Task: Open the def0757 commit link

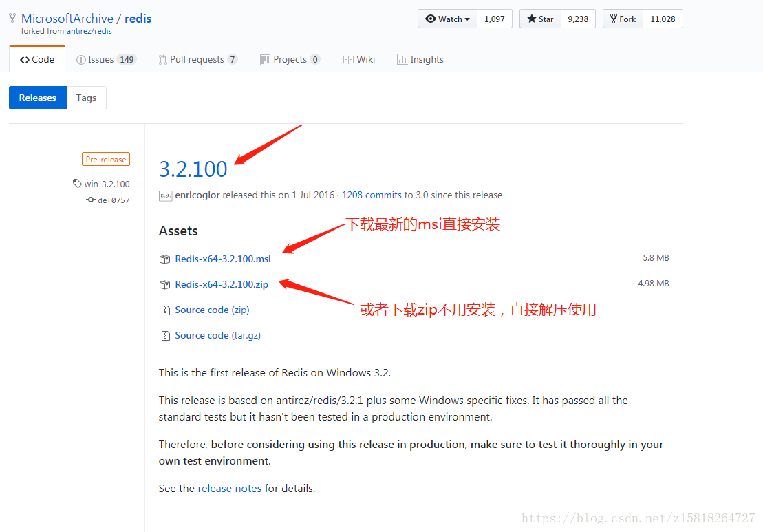Action: click(114, 200)
